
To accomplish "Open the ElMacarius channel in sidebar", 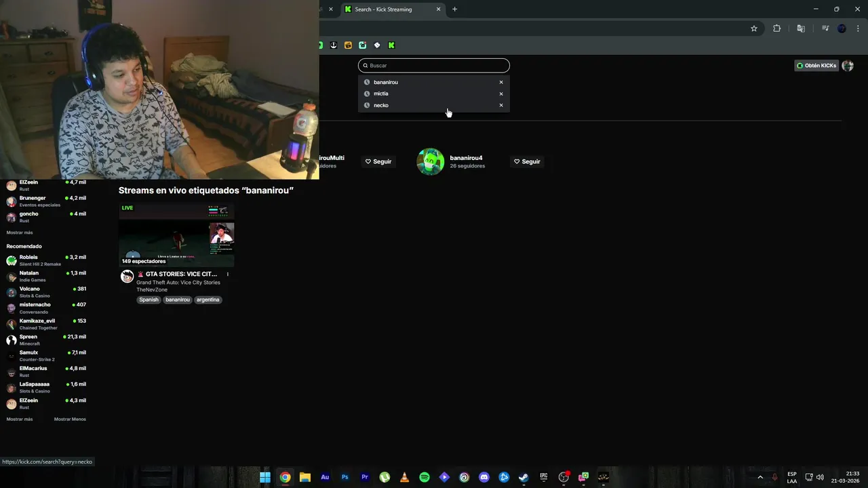I will [46, 371].
